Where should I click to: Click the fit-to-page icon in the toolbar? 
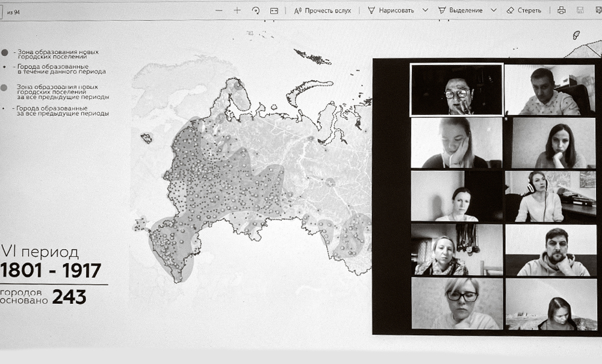pos(275,10)
